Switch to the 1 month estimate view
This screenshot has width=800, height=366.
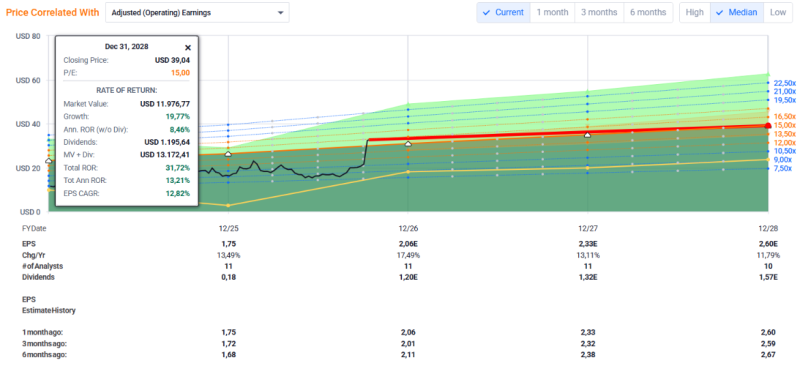pyautogui.click(x=553, y=12)
